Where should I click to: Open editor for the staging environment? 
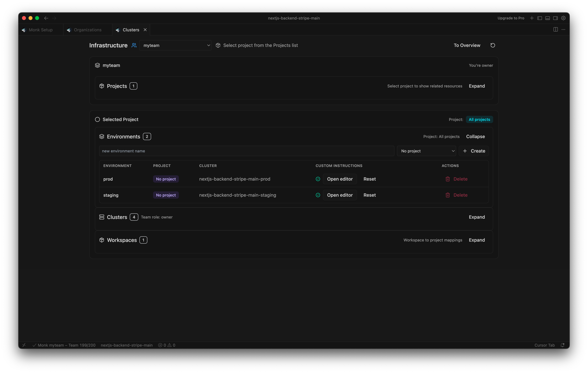[x=340, y=195]
